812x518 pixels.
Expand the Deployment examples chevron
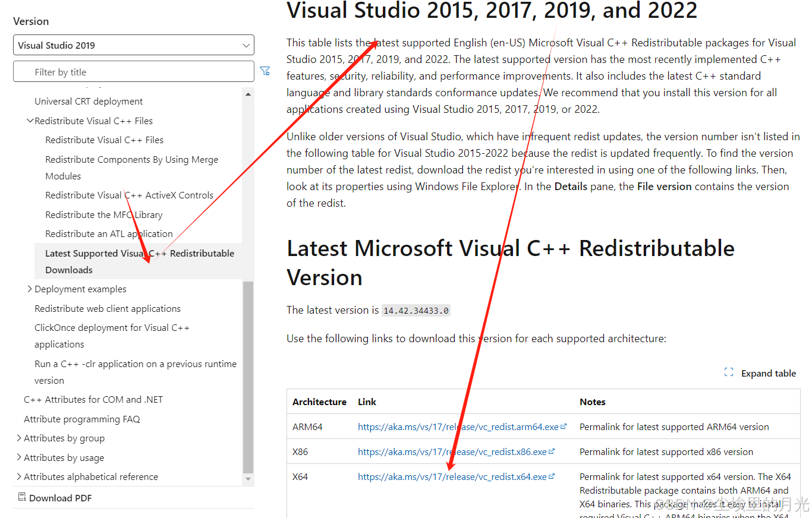click(30, 289)
